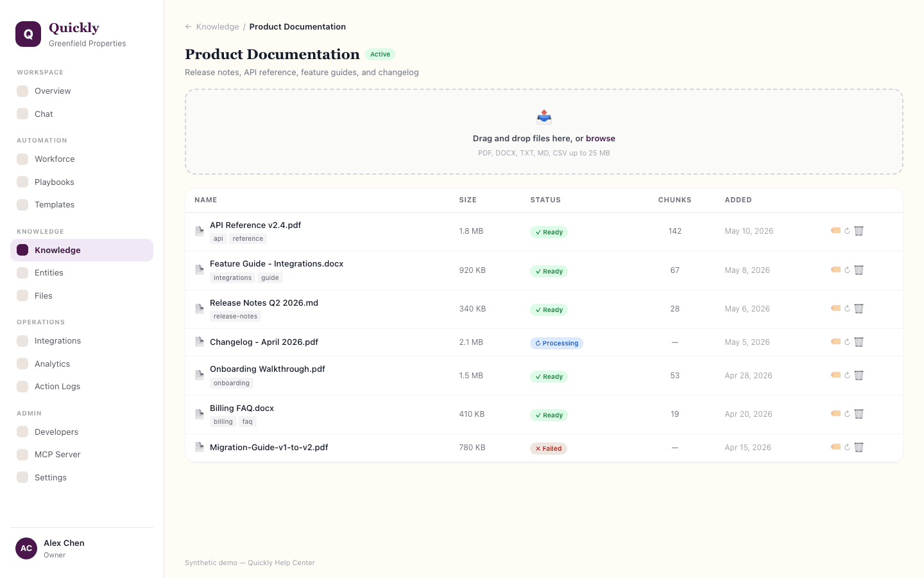Click the upload tray icon in the drop zone
The image size is (924, 578).
(544, 117)
